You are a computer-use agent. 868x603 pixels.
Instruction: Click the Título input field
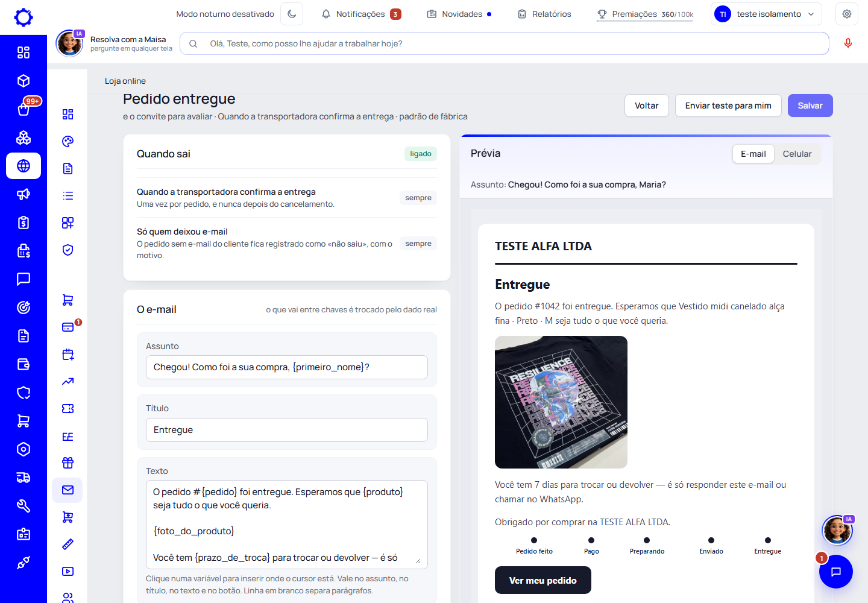pyautogui.click(x=287, y=430)
